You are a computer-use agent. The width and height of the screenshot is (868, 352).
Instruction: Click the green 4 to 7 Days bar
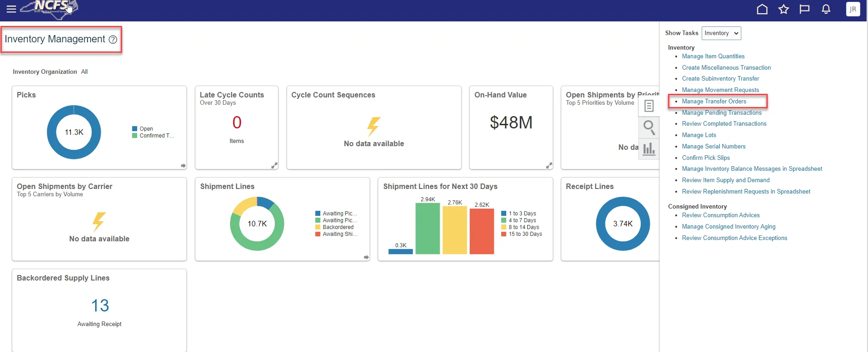tap(427, 228)
